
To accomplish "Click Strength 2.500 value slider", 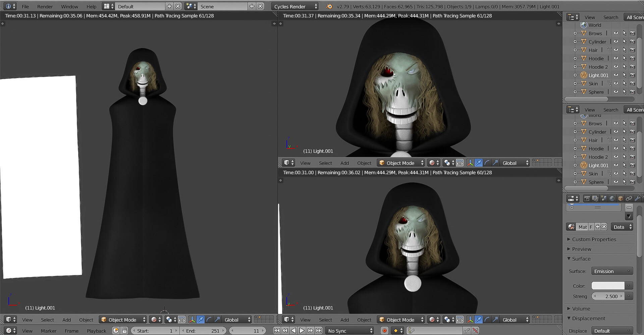I will pyautogui.click(x=608, y=296).
